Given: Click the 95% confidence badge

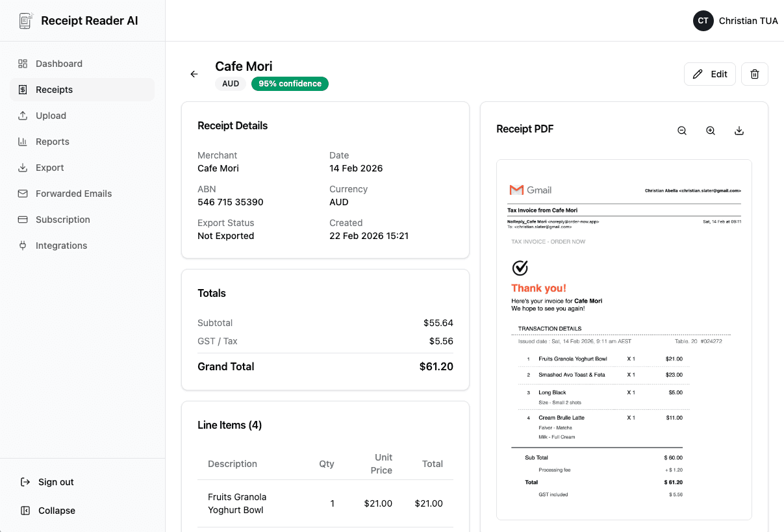Looking at the screenshot, I should tap(290, 83).
